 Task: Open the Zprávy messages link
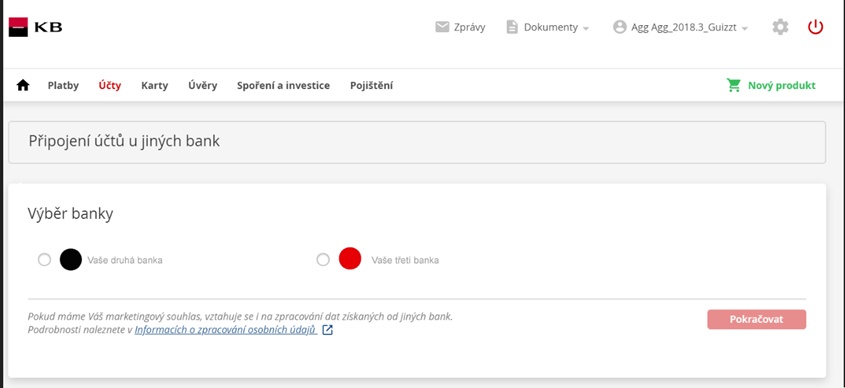469,27
